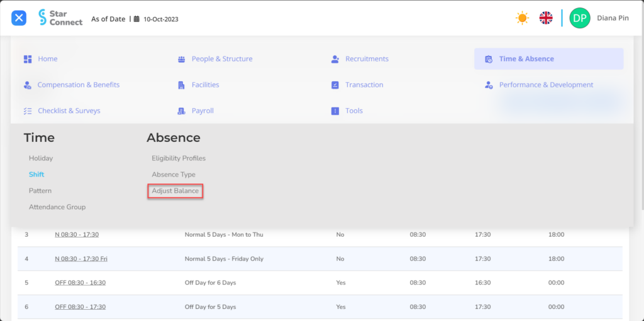
Task: Click the 10-Oct-2023 date value
Action: [x=160, y=19]
